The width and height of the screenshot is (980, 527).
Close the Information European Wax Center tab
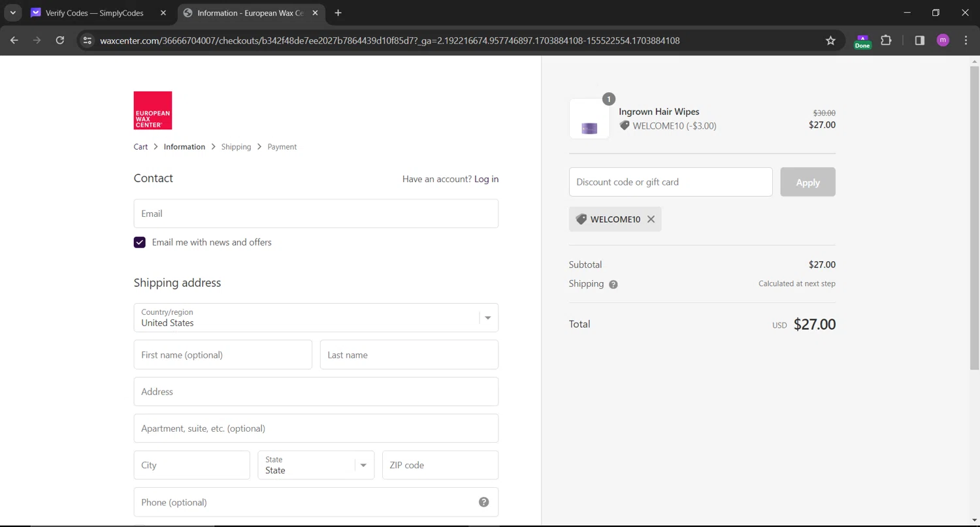coord(315,13)
